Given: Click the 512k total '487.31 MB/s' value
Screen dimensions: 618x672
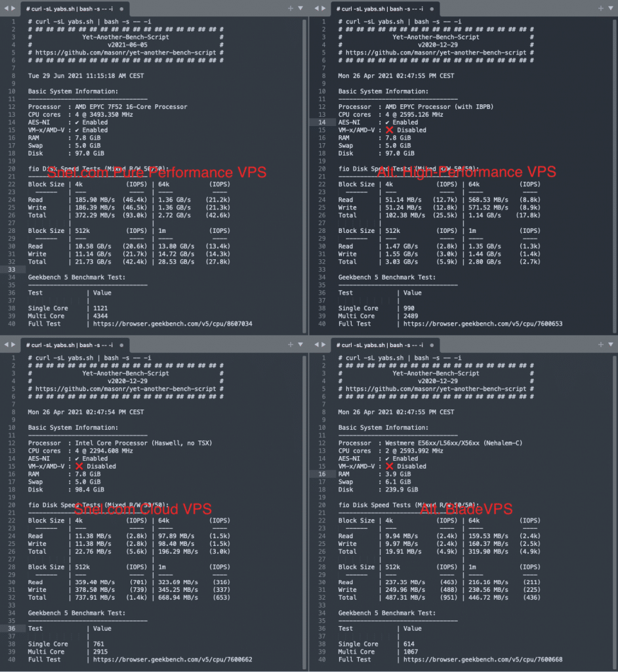Looking at the screenshot, I should pos(405,597).
